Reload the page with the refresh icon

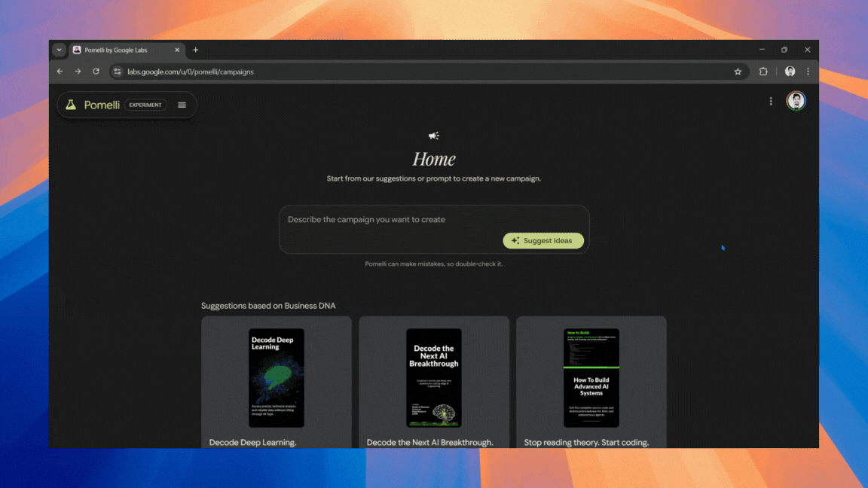tap(96, 71)
